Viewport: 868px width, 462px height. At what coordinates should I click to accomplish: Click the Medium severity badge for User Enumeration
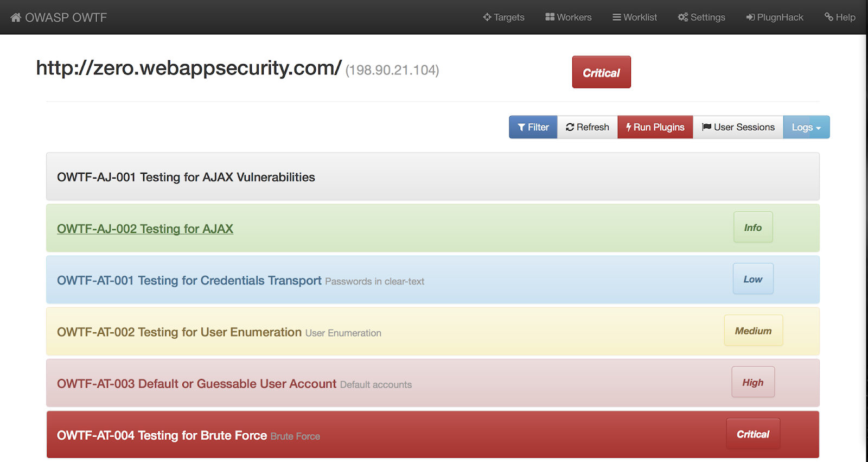(753, 331)
